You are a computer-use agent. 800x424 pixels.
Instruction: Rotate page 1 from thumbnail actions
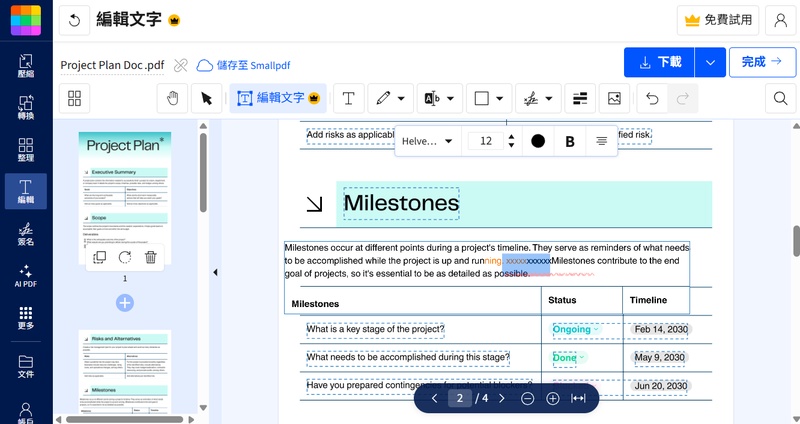point(125,257)
